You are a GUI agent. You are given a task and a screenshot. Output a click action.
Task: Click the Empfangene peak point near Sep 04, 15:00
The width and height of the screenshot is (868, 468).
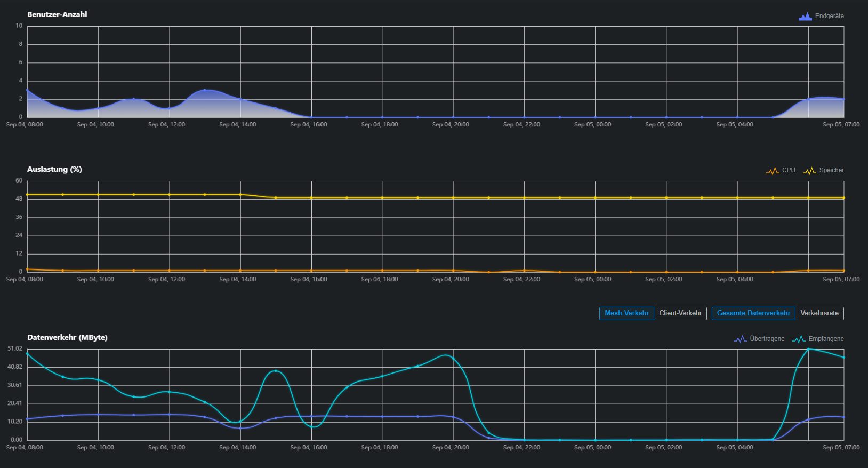[x=276, y=371]
